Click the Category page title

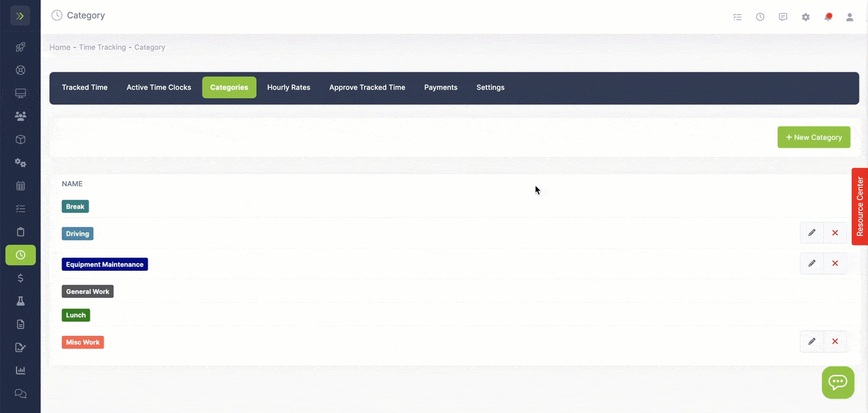(86, 16)
